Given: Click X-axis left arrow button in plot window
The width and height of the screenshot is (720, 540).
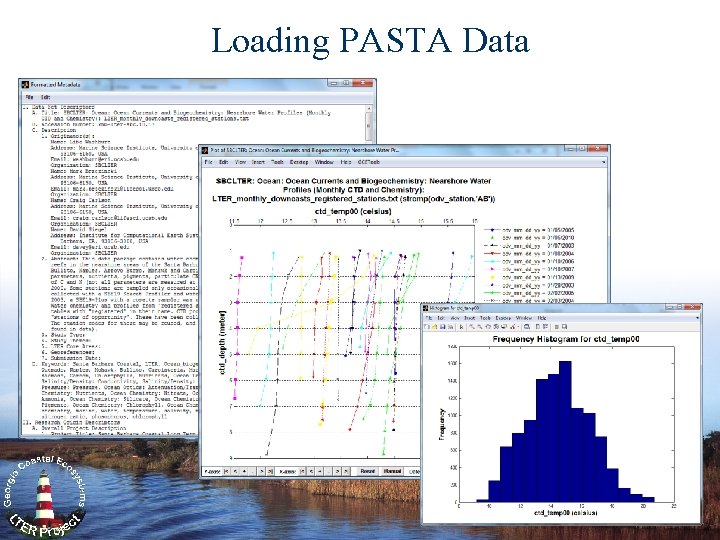Looking at the screenshot, I should coord(319,471).
